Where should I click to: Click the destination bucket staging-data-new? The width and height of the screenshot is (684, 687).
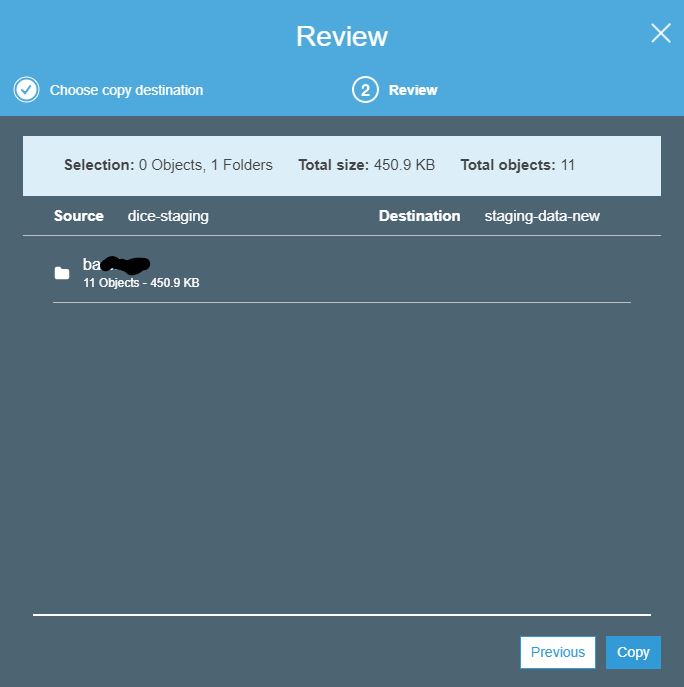point(542,216)
